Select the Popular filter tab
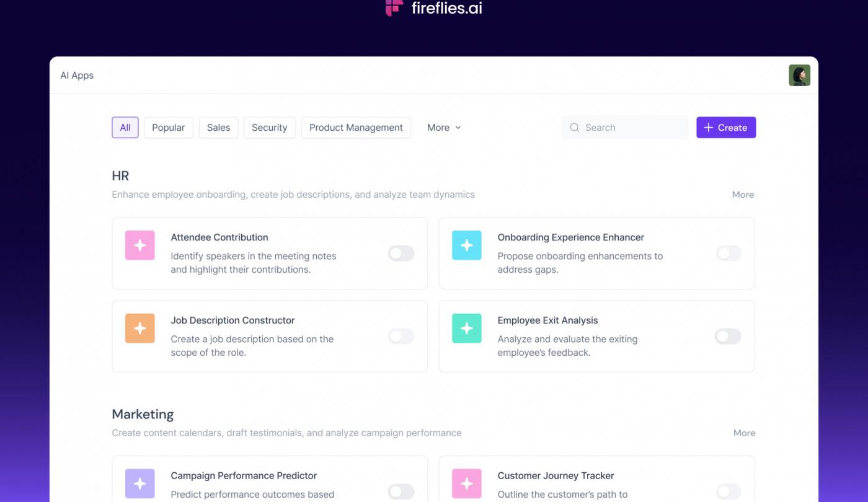Screen dimensions: 868x502 pyautogui.click(x=169, y=128)
